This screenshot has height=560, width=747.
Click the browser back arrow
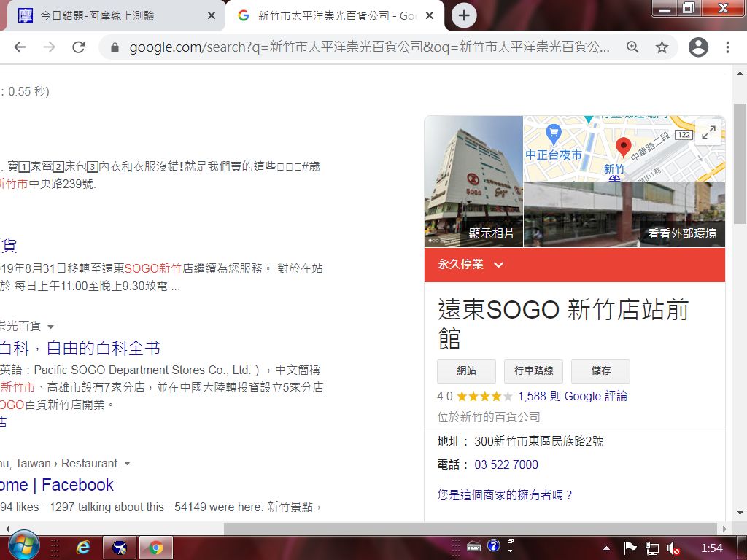20,47
